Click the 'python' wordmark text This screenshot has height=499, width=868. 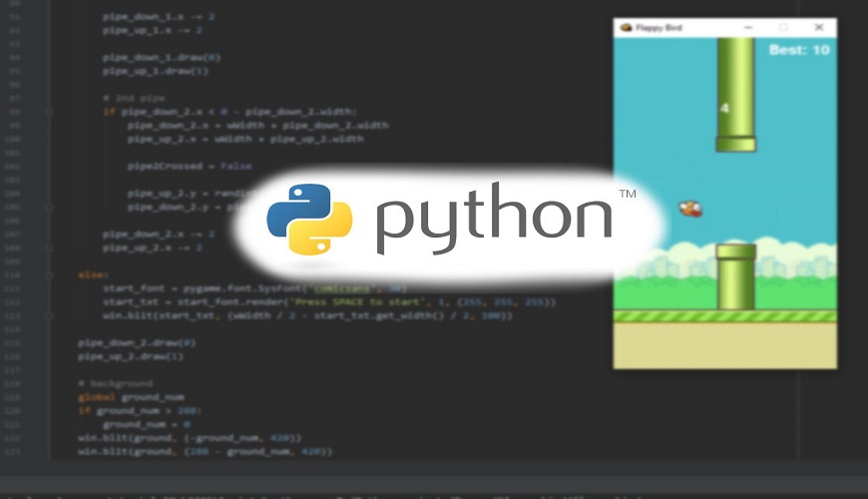tap(494, 220)
